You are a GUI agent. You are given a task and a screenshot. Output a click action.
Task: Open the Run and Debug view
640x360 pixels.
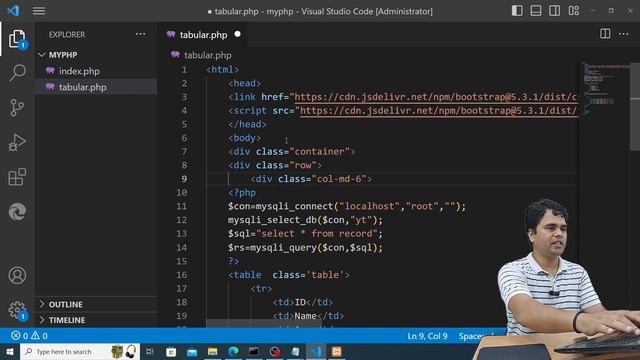(x=17, y=142)
